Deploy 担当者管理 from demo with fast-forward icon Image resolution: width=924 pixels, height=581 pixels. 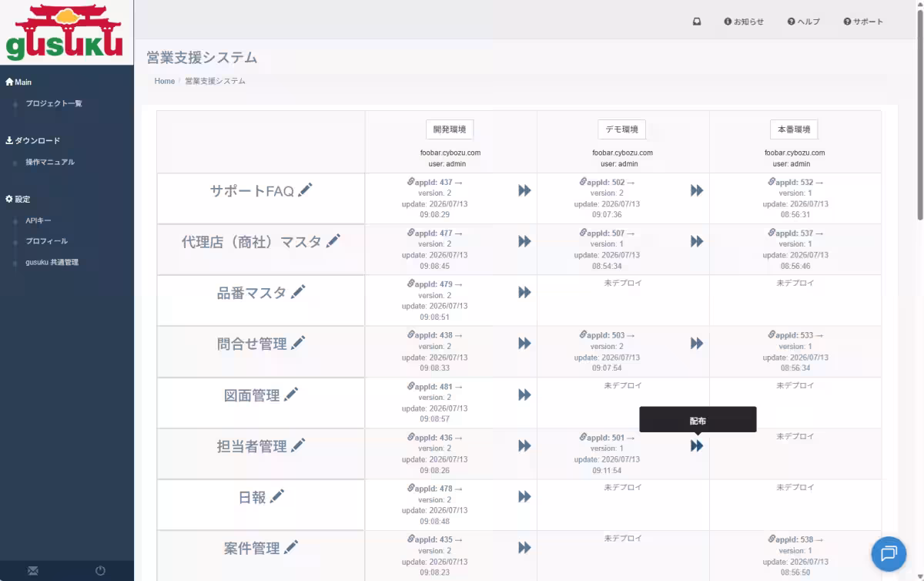pos(697,445)
